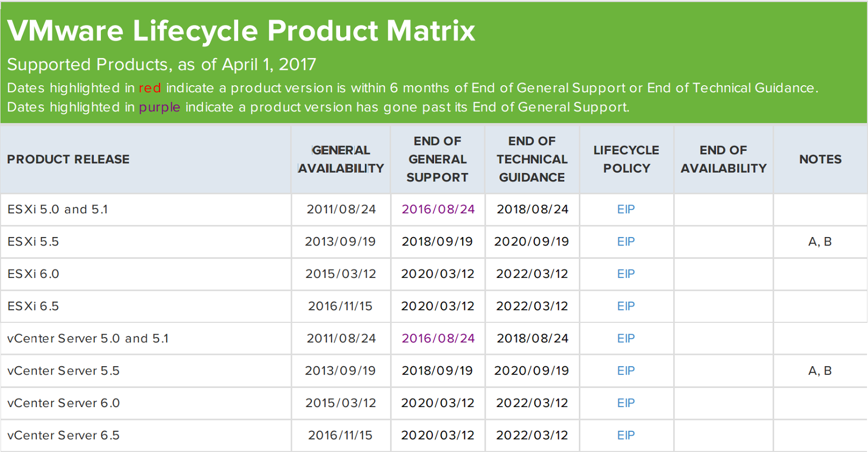This screenshot has width=868, height=452.
Task: Select the A, B notes for vCenter Server 5.5
Action: 820,371
